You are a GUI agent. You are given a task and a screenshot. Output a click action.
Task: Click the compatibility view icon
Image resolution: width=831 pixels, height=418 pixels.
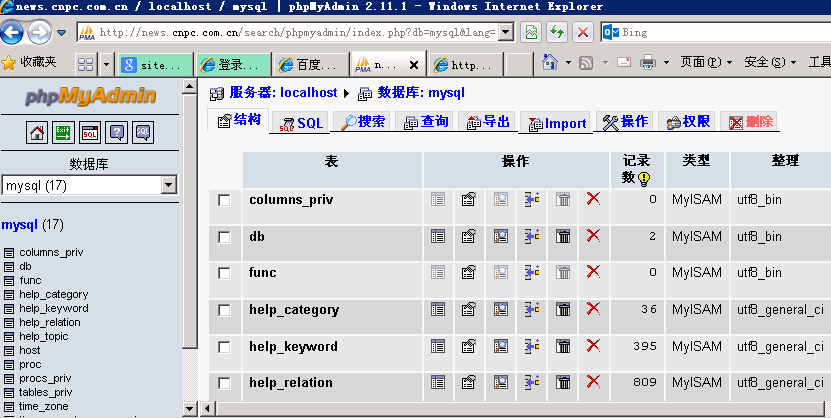pyautogui.click(x=531, y=32)
